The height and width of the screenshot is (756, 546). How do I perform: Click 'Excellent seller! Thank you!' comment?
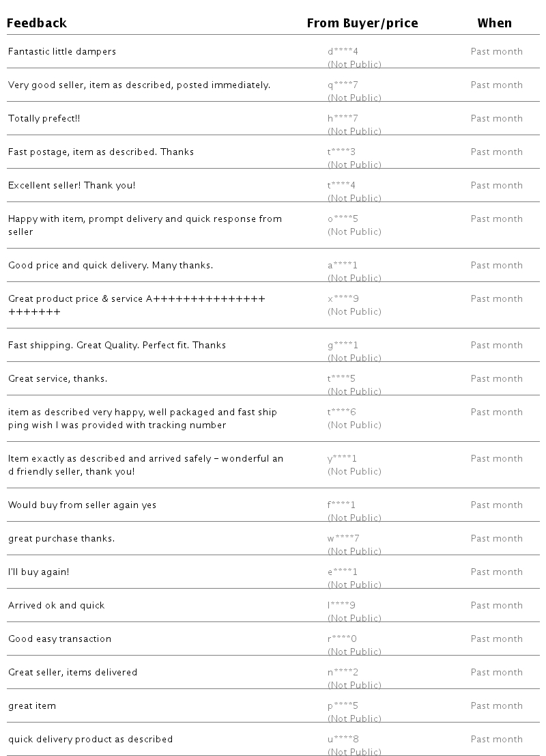[x=72, y=185]
